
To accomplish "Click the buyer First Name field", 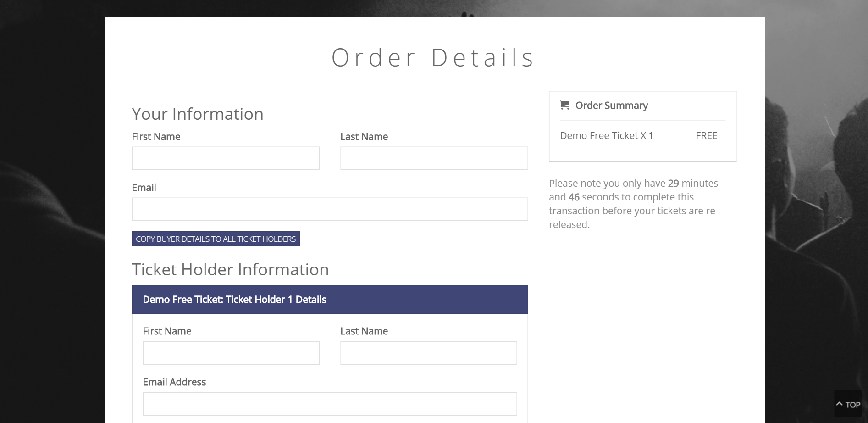I will [226, 158].
